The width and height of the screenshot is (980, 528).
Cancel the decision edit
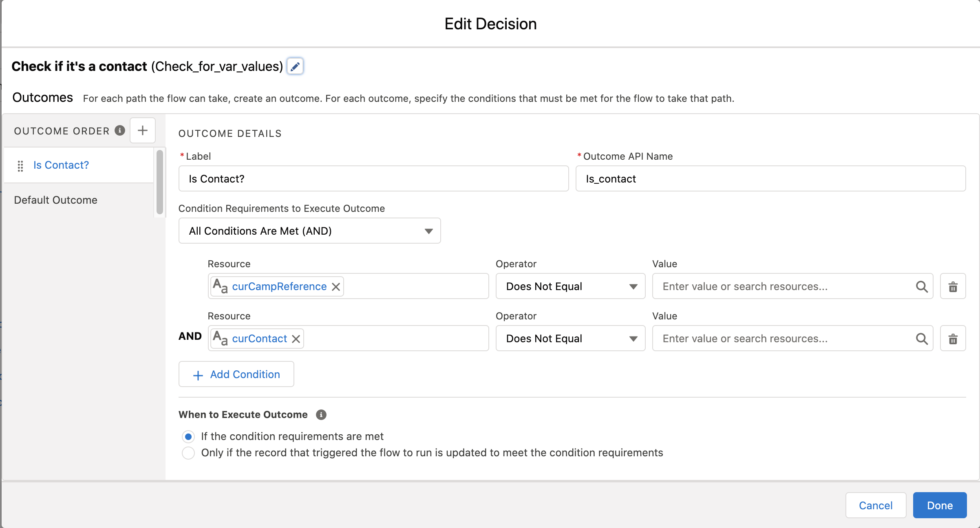[876, 506]
